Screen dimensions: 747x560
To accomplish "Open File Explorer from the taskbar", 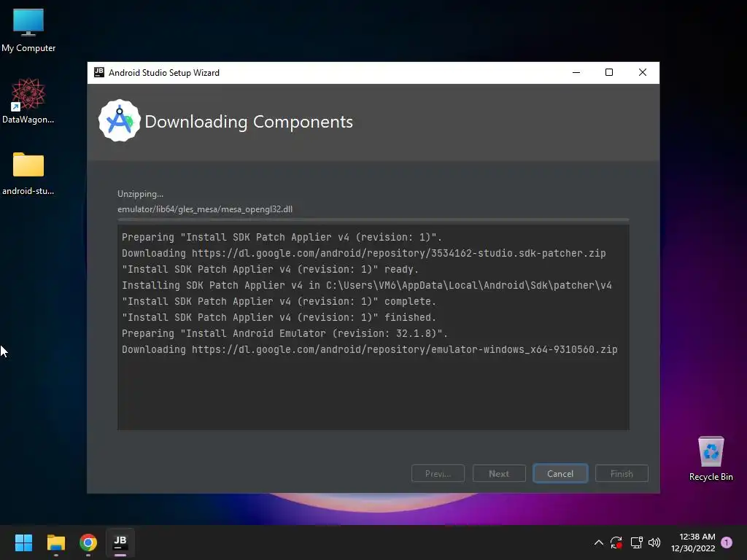I will (x=55, y=542).
